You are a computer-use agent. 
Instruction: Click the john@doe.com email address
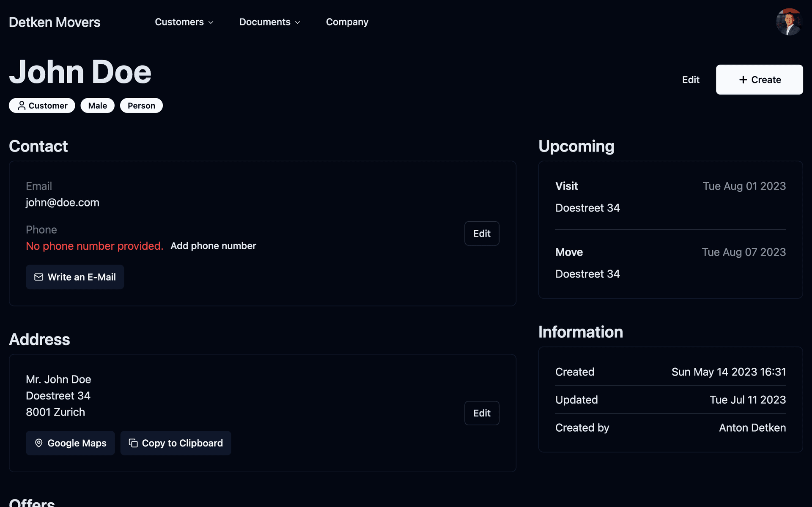(63, 202)
